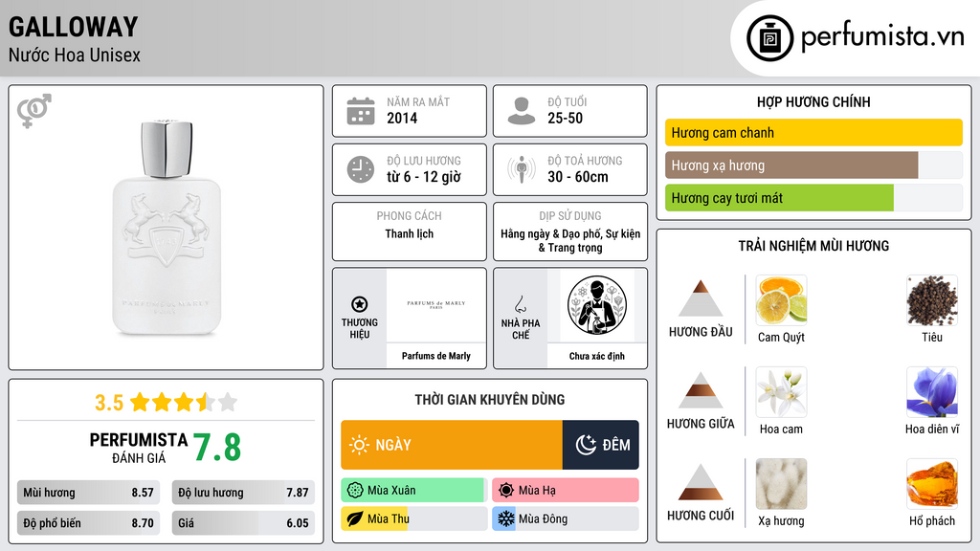Image resolution: width=980 pixels, height=551 pixels.
Task: Select the Ngày daytime bar
Action: coord(452,445)
